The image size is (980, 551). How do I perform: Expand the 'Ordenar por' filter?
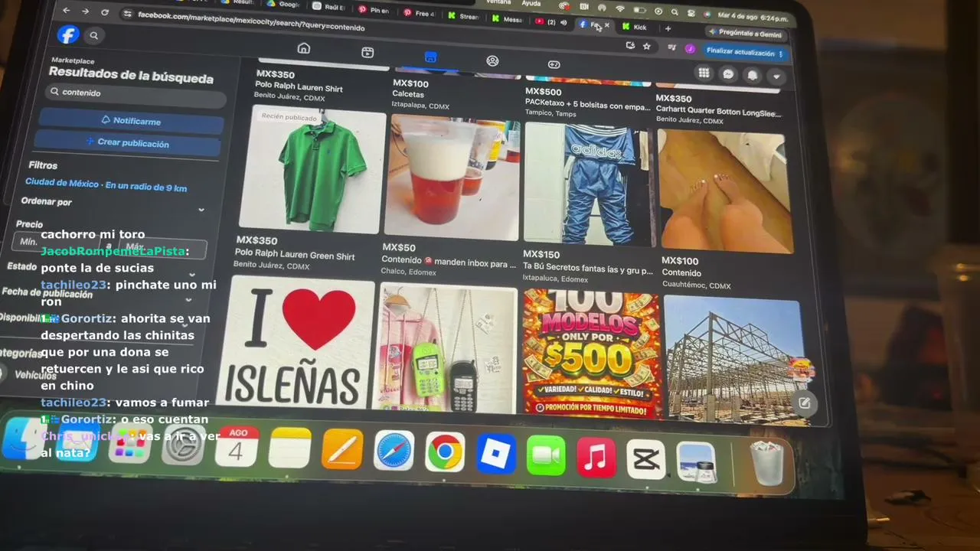(113, 204)
